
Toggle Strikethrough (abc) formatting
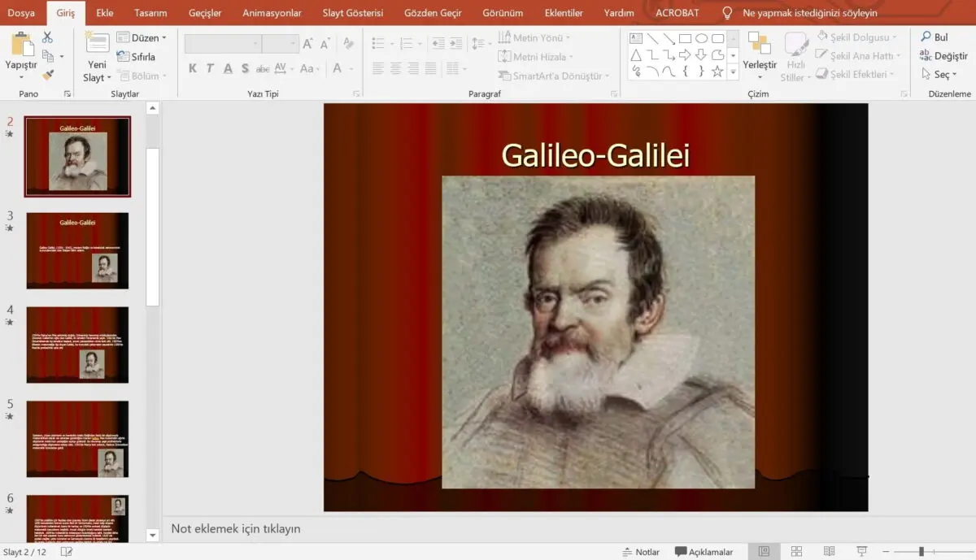tap(263, 69)
